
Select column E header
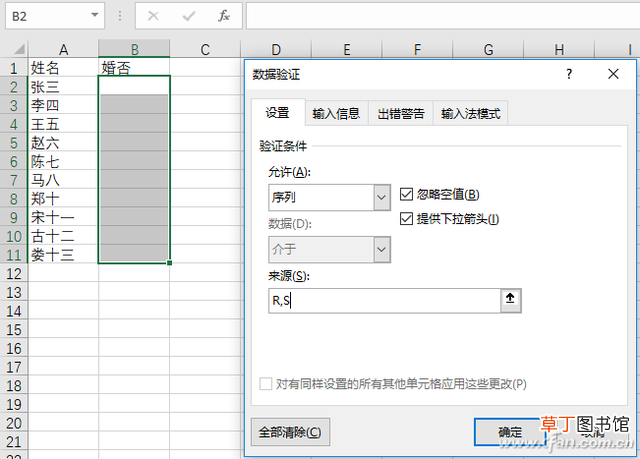pyautogui.click(x=347, y=49)
